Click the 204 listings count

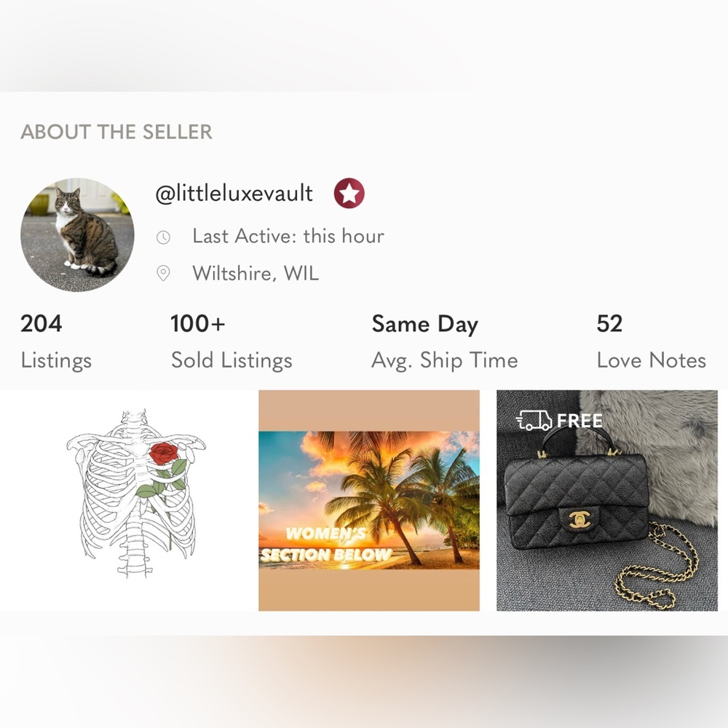tap(41, 324)
